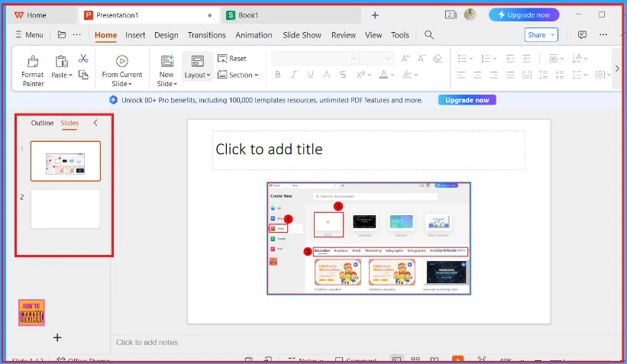Screen dimensions: 627x364
Task: Click the font color A icon
Action: pyautogui.click(x=383, y=74)
